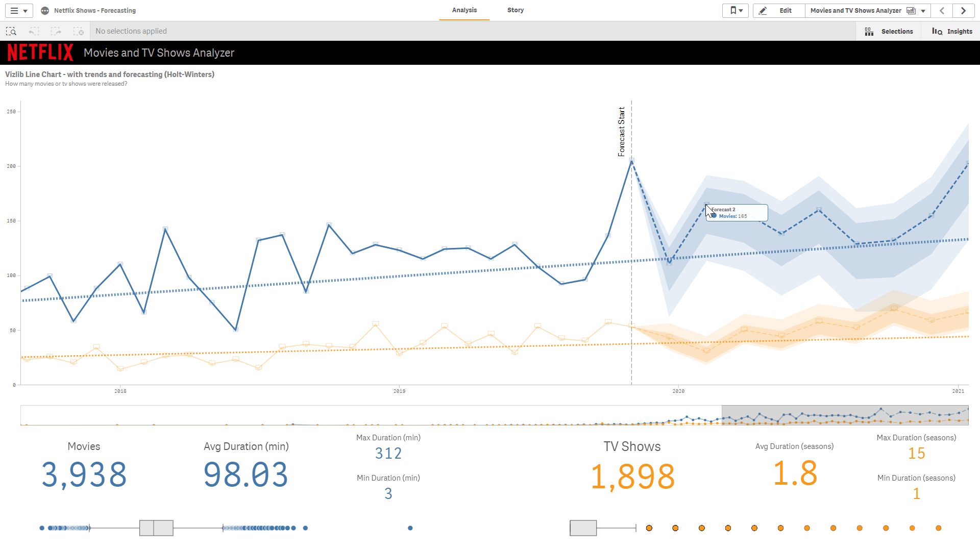Screen dimensions: 980x551
Task: Click the app overview icon beside Netflix Shows title
Action: [45, 11]
